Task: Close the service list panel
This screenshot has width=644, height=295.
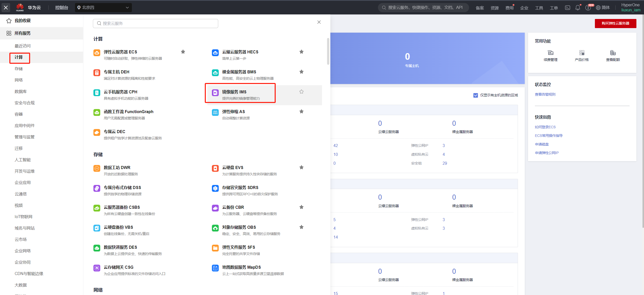Action: coord(319,22)
